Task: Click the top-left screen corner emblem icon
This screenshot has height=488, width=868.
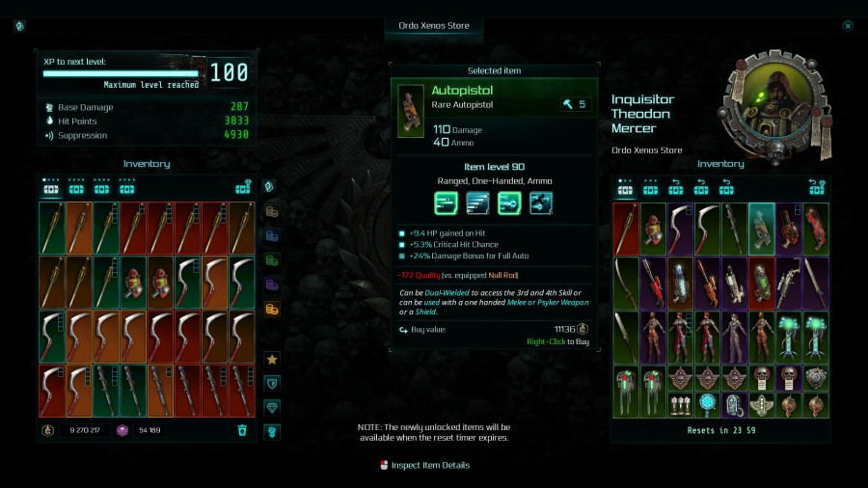Action: point(19,26)
